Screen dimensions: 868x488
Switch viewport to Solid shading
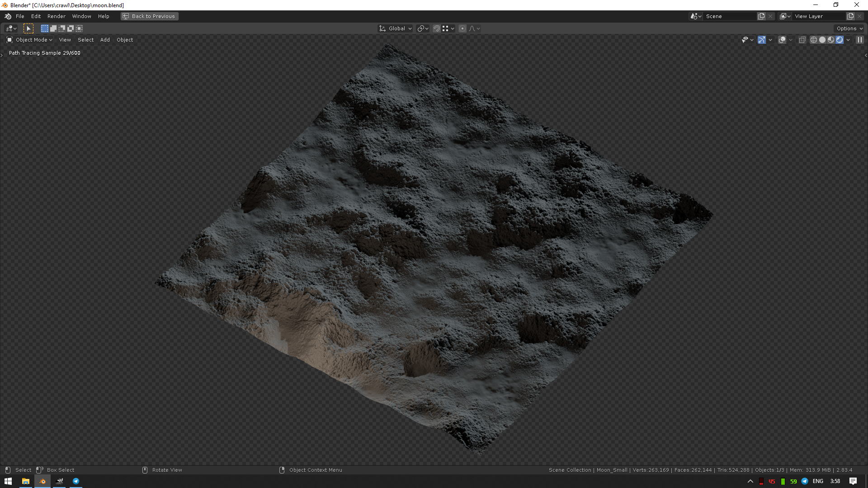(822, 40)
